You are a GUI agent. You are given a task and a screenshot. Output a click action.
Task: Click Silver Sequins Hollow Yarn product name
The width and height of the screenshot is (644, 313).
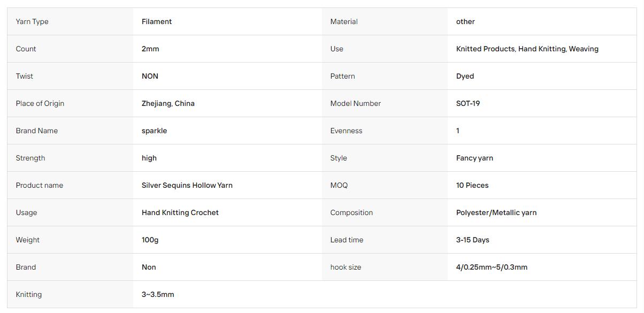[x=187, y=185]
